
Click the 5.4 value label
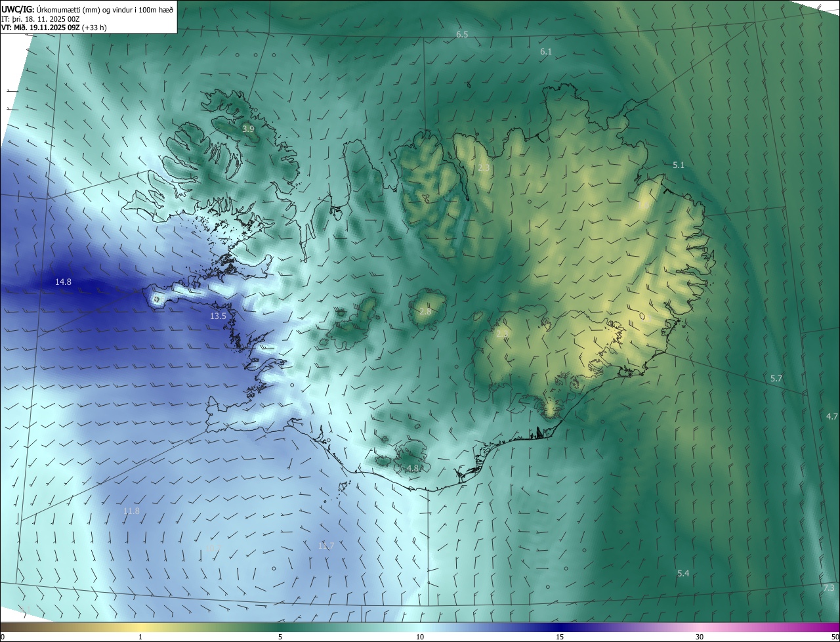click(x=683, y=574)
